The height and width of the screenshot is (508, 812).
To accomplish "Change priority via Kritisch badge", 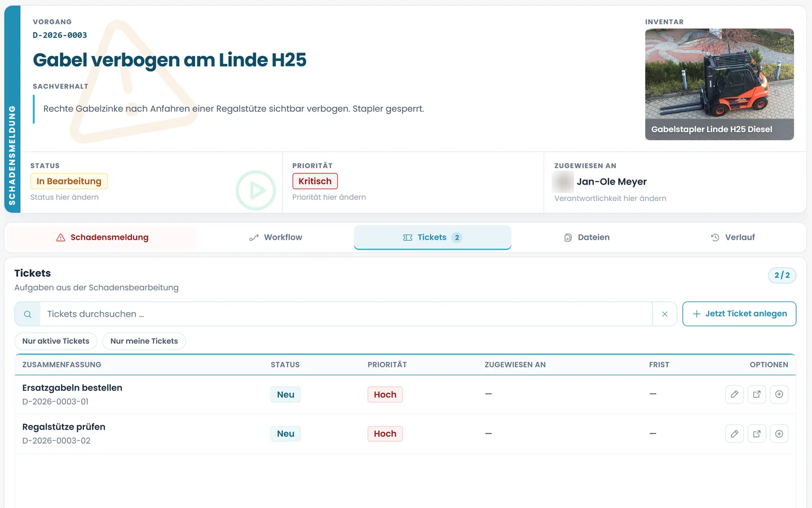I will click(315, 181).
